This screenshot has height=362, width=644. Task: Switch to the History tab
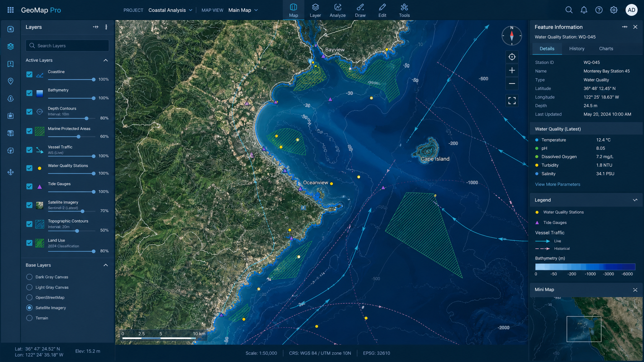pos(577,49)
